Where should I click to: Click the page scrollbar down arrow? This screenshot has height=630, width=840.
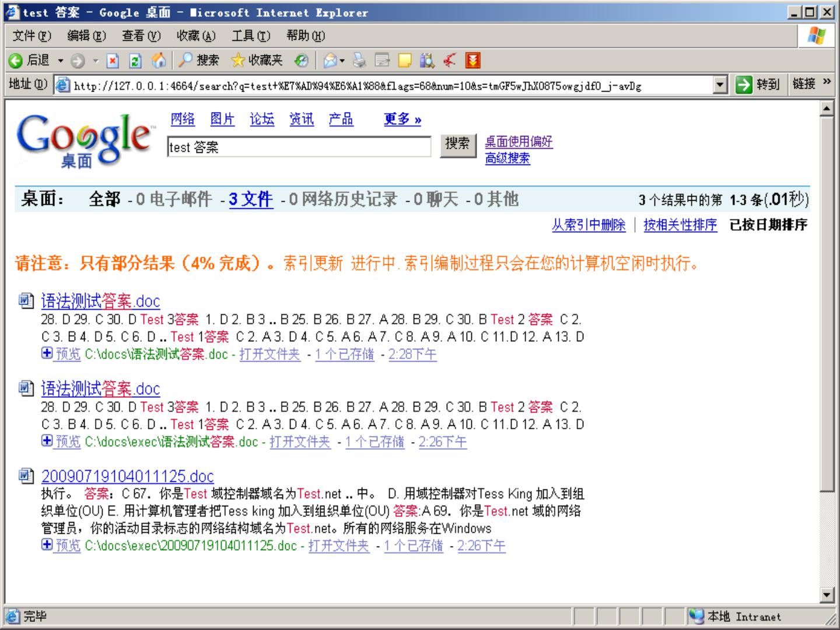827,595
